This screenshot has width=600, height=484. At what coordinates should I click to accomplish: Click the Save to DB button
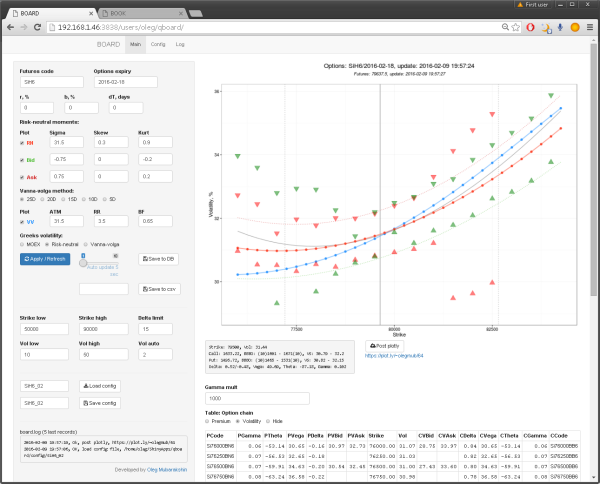point(158,259)
